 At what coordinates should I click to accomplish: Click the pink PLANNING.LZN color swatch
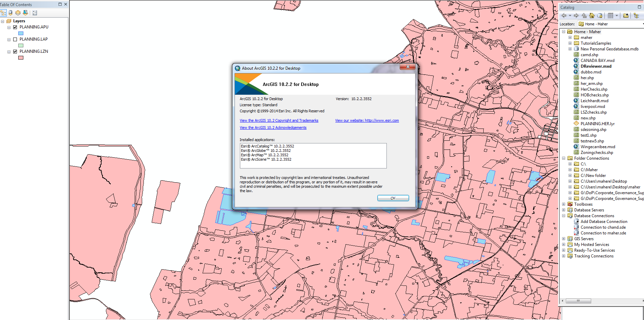tap(21, 58)
